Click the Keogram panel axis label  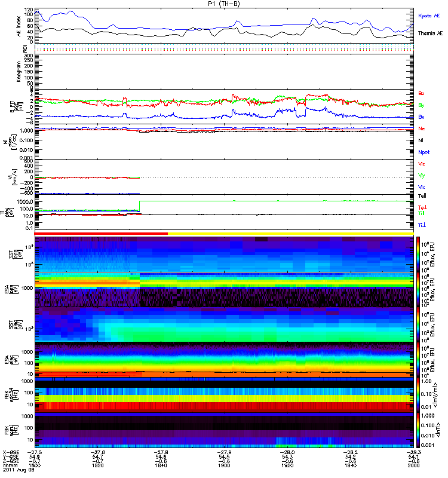pyautogui.click(x=19, y=72)
